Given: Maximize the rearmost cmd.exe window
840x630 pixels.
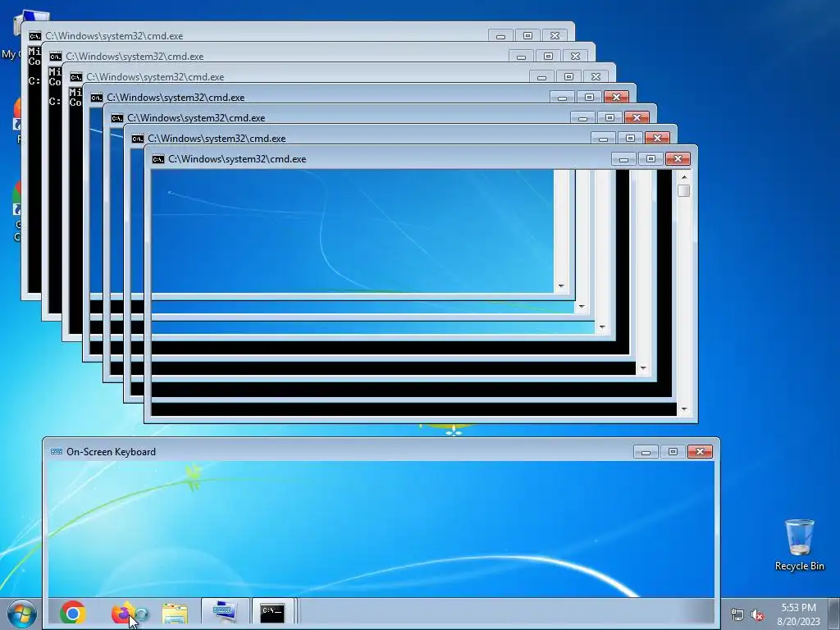Looking at the screenshot, I should click(527, 36).
